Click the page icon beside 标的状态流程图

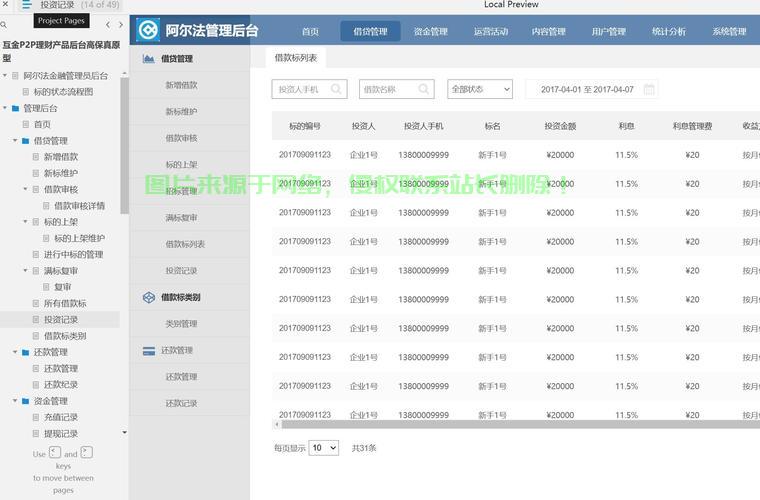coord(26,92)
